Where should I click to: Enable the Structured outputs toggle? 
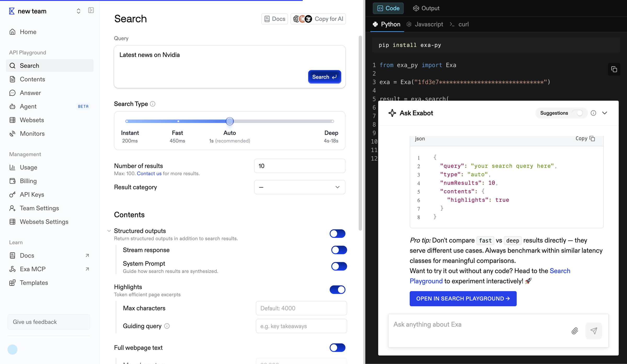(337, 234)
